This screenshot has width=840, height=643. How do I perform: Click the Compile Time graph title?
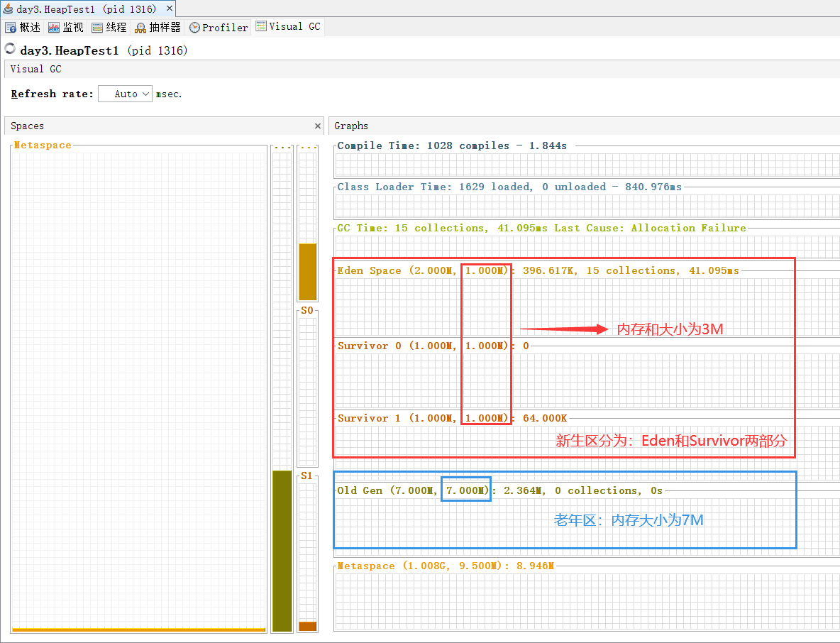(x=452, y=145)
